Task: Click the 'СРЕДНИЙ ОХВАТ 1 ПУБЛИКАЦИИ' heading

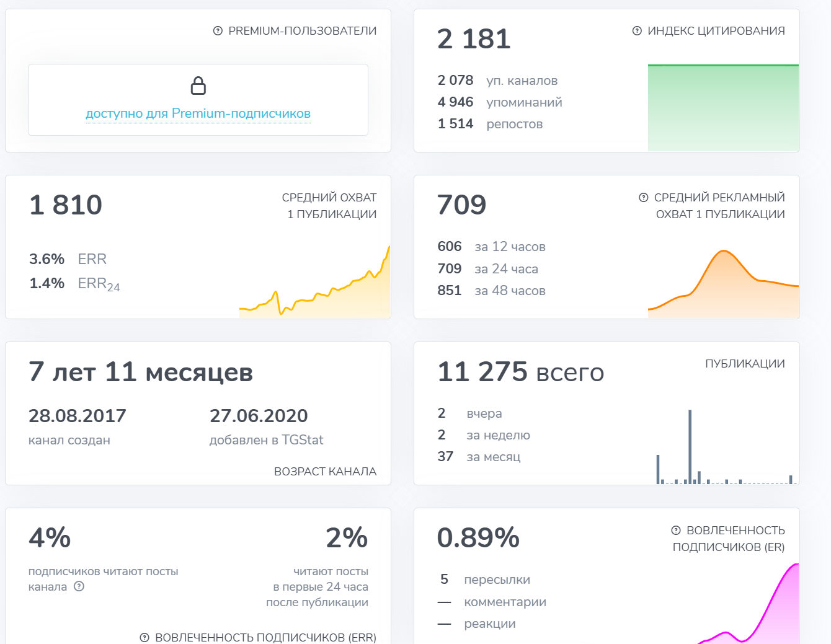Action: click(329, 206)
